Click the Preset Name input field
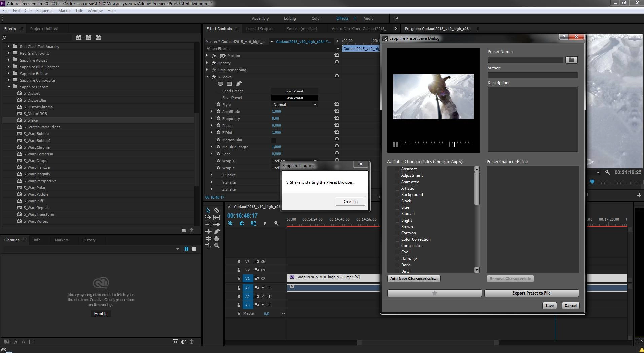 [x=525, y=60]
